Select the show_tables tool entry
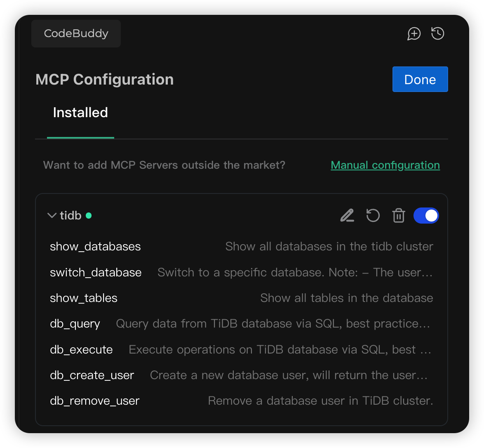 pyautogui.click(x=84, y=298)
